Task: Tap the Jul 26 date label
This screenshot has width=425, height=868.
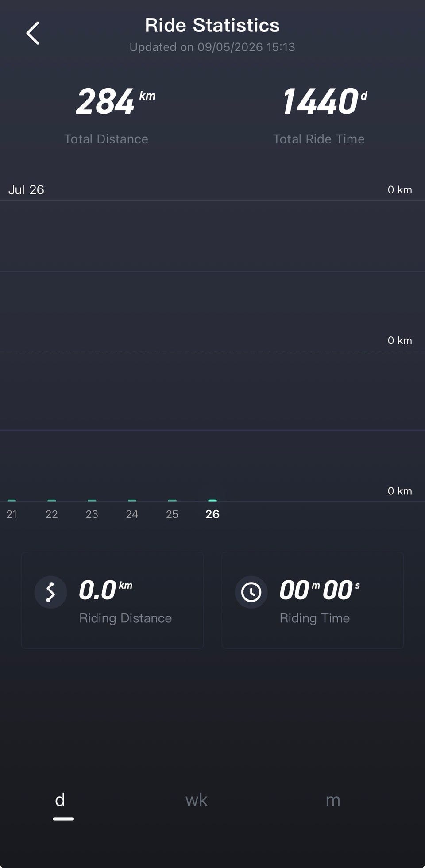Action: pyautogui.click(x=26, y=189)
